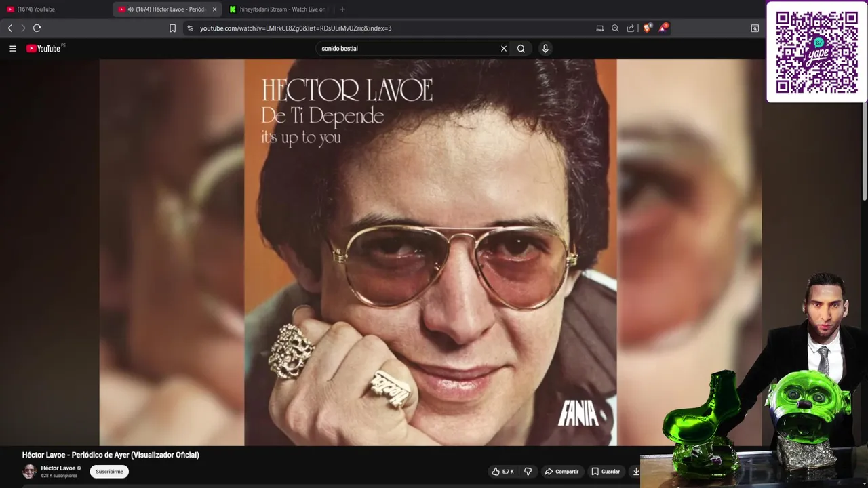Open Héctor Lavoe channel name link

(58, 468)
